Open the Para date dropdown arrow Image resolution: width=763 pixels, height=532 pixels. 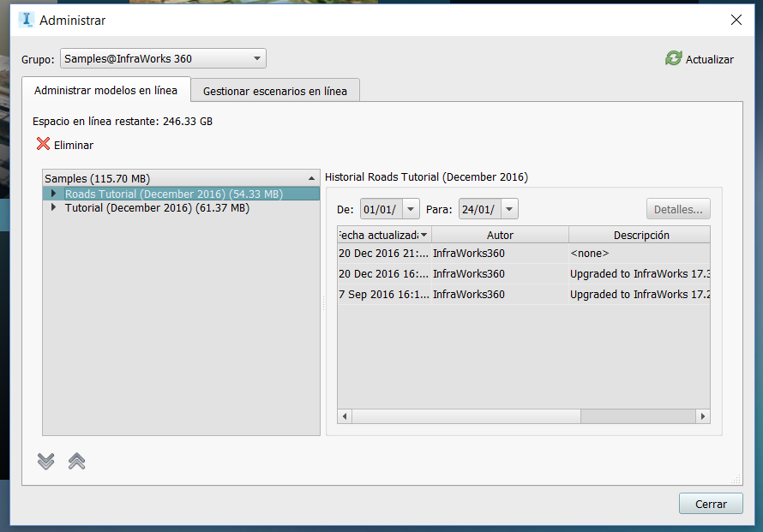(x=509, y=209)
